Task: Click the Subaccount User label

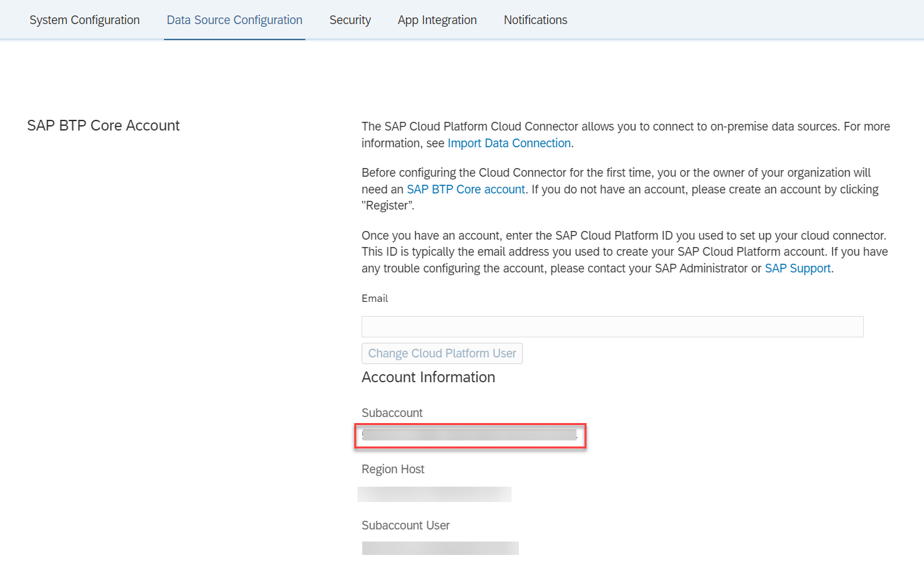Action: [406, 525]
